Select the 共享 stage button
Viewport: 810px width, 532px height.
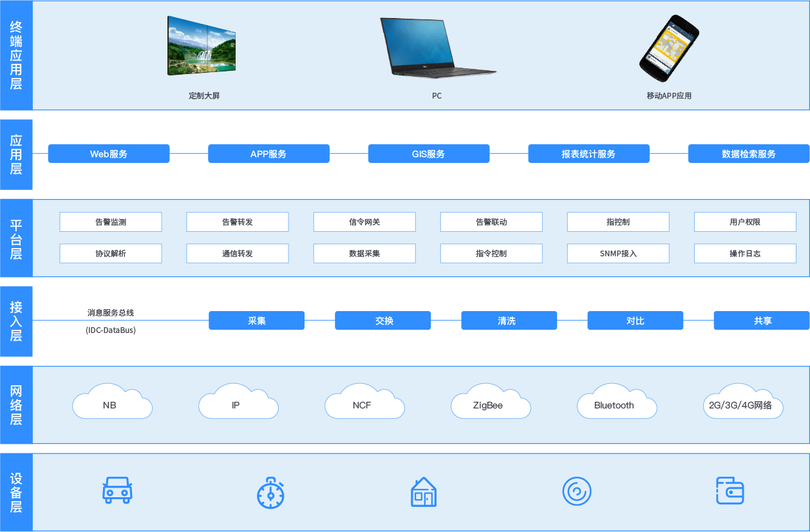point(761,320)
